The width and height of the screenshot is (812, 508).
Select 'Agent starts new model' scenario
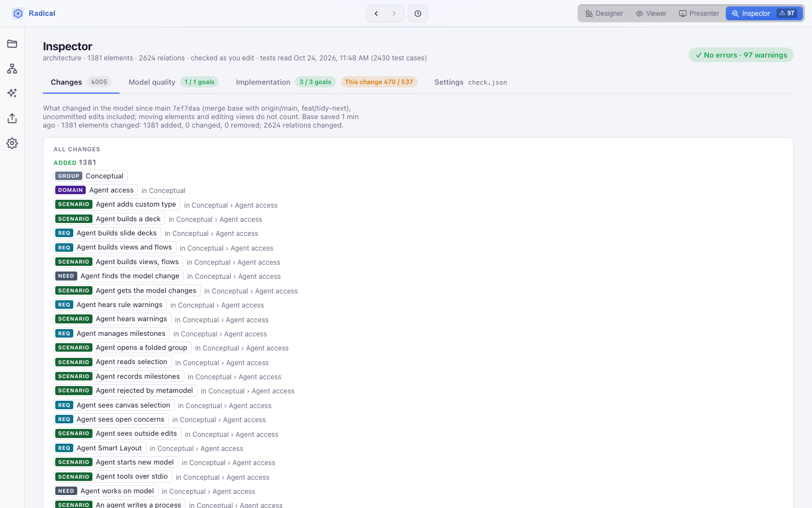pos(116,462)
